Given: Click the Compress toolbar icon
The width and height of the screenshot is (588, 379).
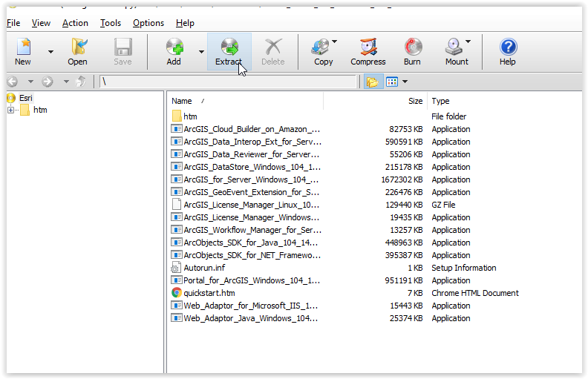Looking at the screenshot, I should click(x=368, y=47).
